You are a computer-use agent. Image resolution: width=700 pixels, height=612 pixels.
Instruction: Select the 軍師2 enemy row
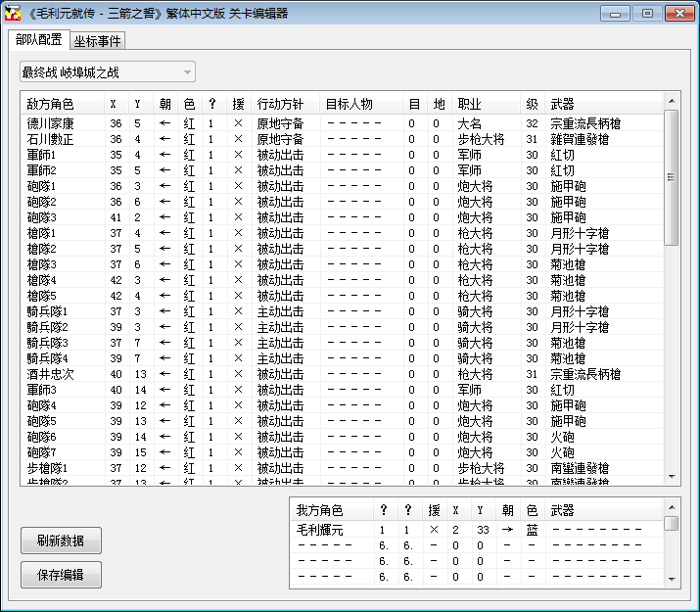[342, 170]
